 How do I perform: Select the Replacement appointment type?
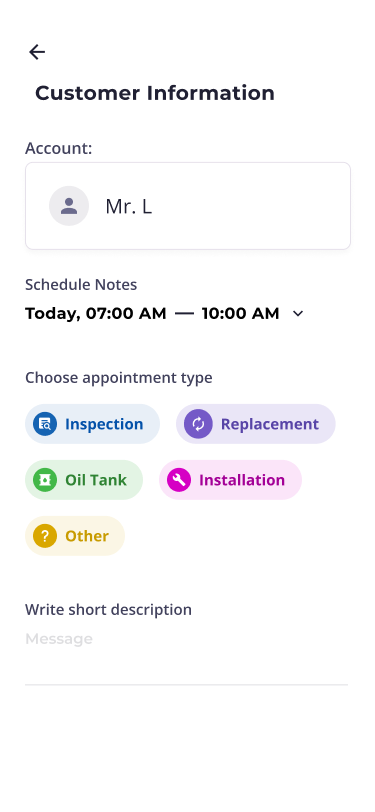pyautogui.click(x=256, y=424)
